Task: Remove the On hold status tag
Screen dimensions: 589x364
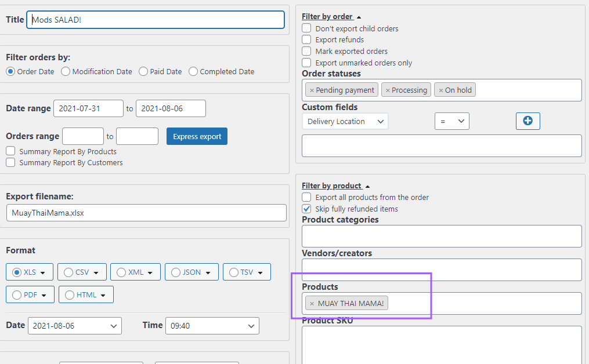Action: 441,90
